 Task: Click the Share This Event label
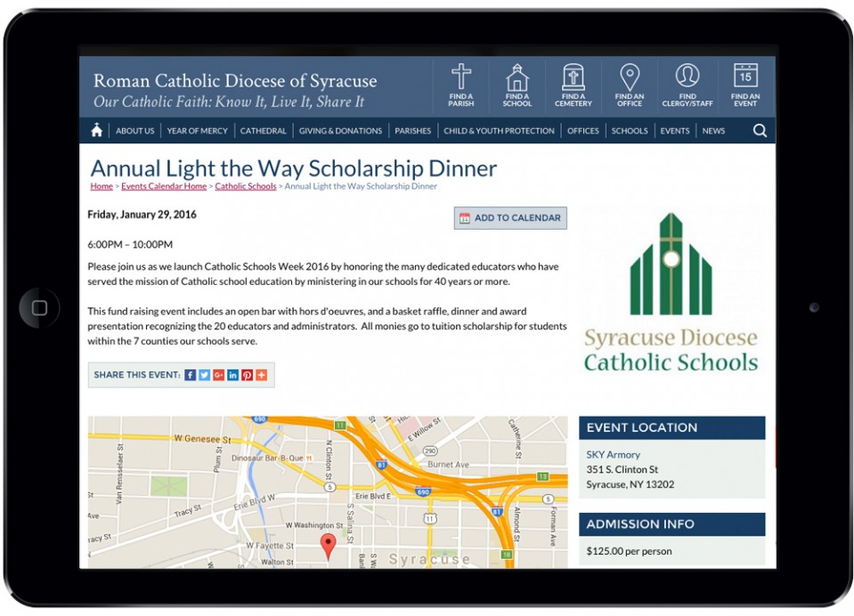point(137,375)
